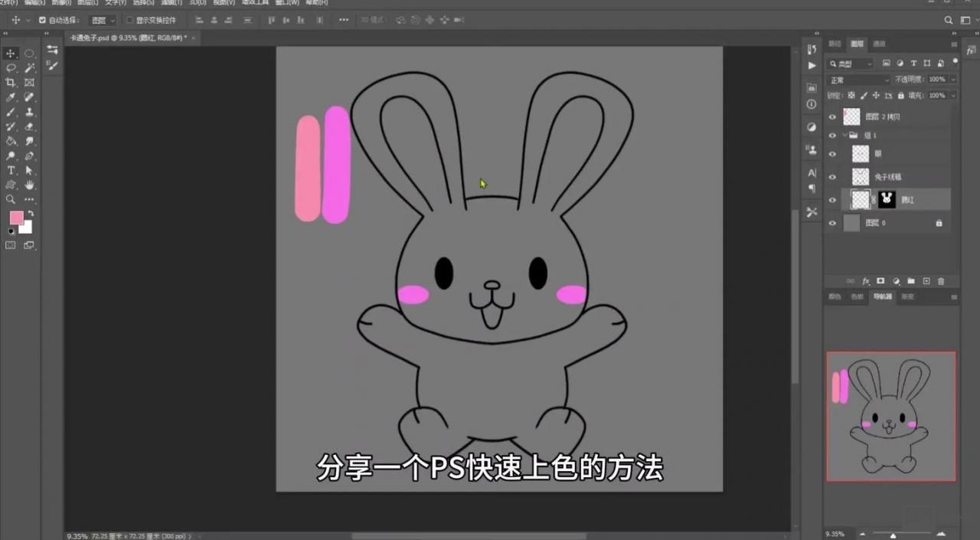Select the Type tool
980x540 pixels.
[10, 169]
